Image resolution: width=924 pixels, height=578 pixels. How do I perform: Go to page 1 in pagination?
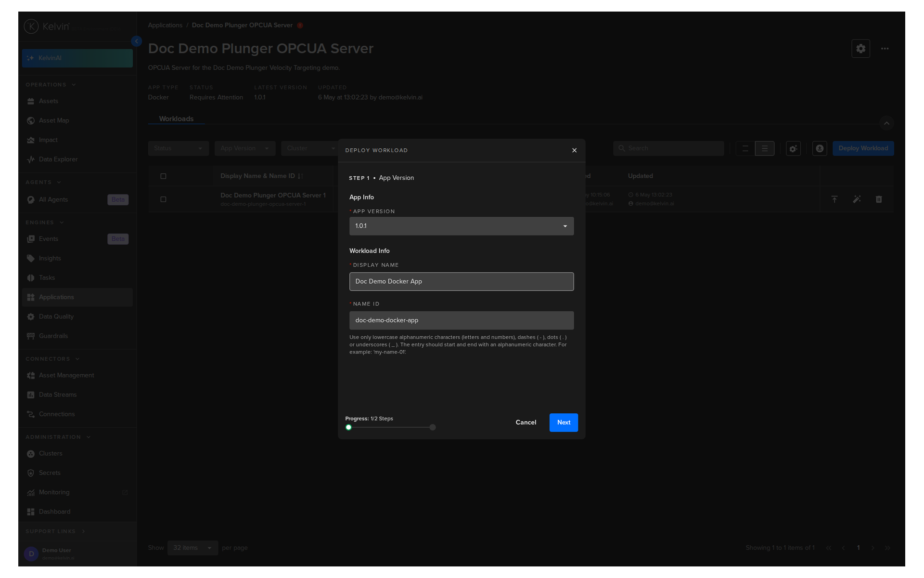coord(858,548)
